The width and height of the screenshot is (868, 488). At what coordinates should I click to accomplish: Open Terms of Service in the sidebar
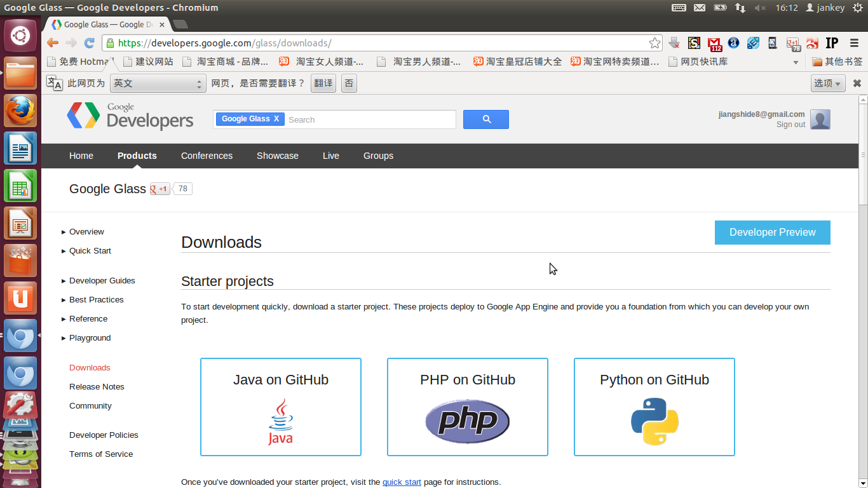pos(101,454)
